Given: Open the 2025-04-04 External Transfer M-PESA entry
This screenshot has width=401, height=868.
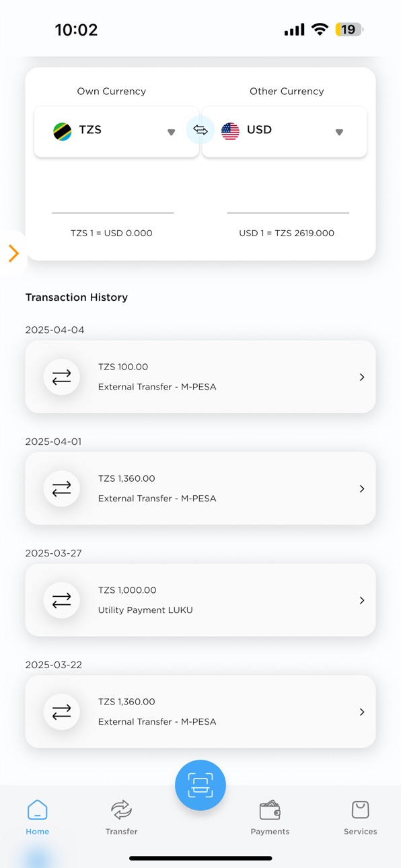Looking at the screenshot, I should click(x=200, y=377).
